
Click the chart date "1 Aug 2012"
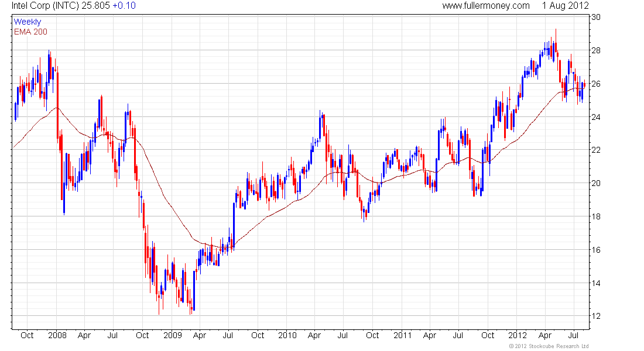tap(565, 6)
